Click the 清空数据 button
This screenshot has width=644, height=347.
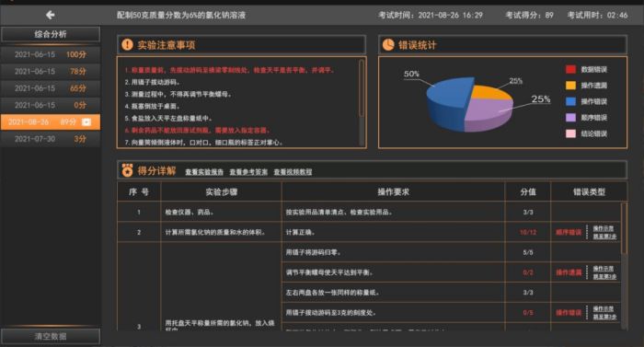(51, 336)
